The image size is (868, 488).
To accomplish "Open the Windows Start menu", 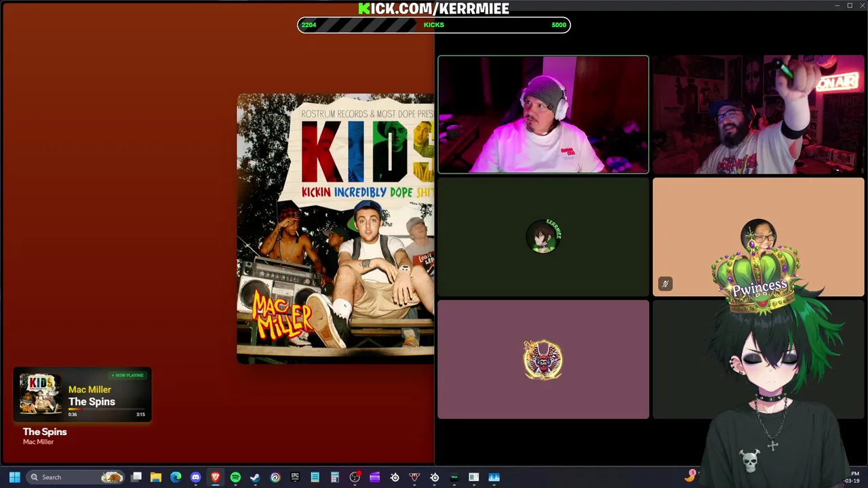I will click(x=14, y=477).
